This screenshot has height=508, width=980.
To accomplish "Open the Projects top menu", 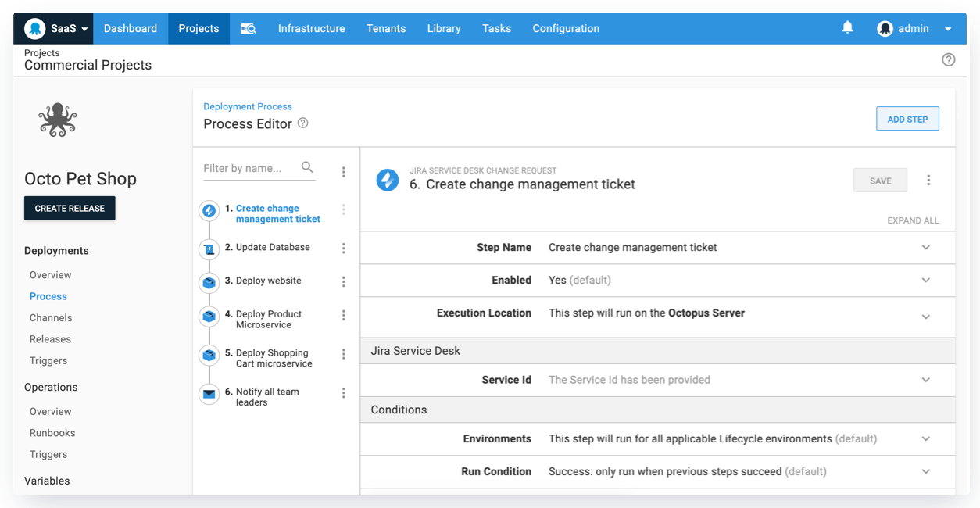I will (199, 28).
